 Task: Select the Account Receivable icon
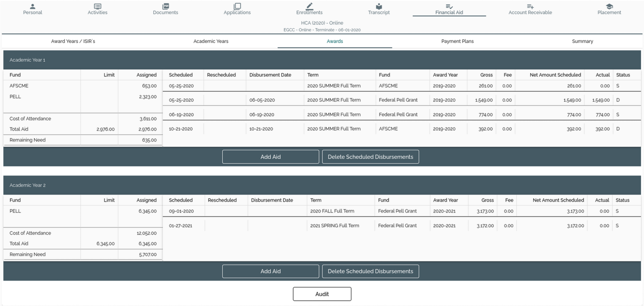530,6
